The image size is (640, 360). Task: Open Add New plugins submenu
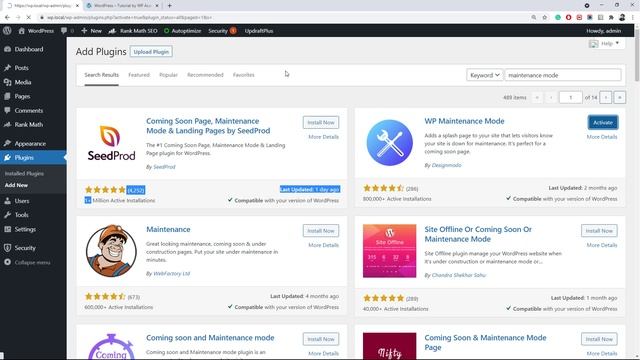[16, 185]
